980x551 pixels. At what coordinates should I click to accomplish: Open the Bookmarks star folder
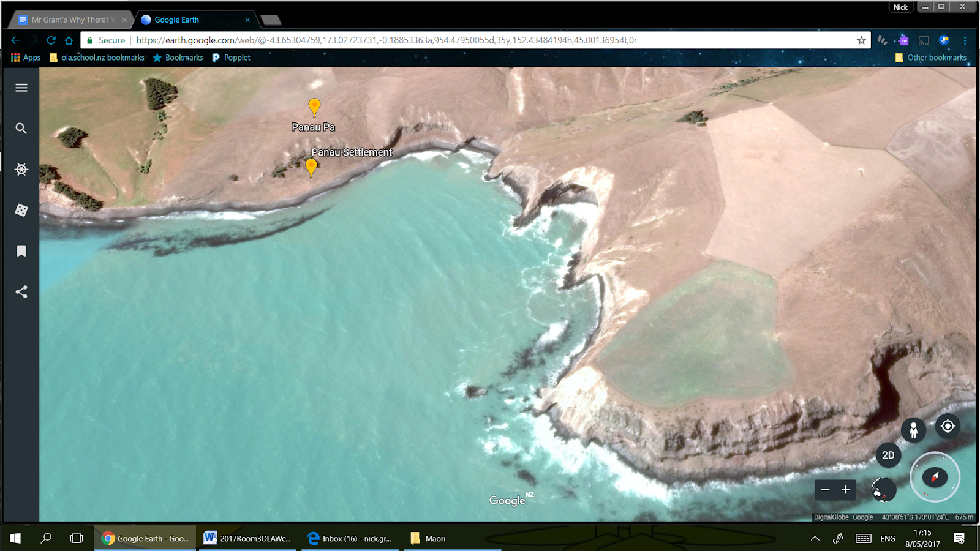178,58
